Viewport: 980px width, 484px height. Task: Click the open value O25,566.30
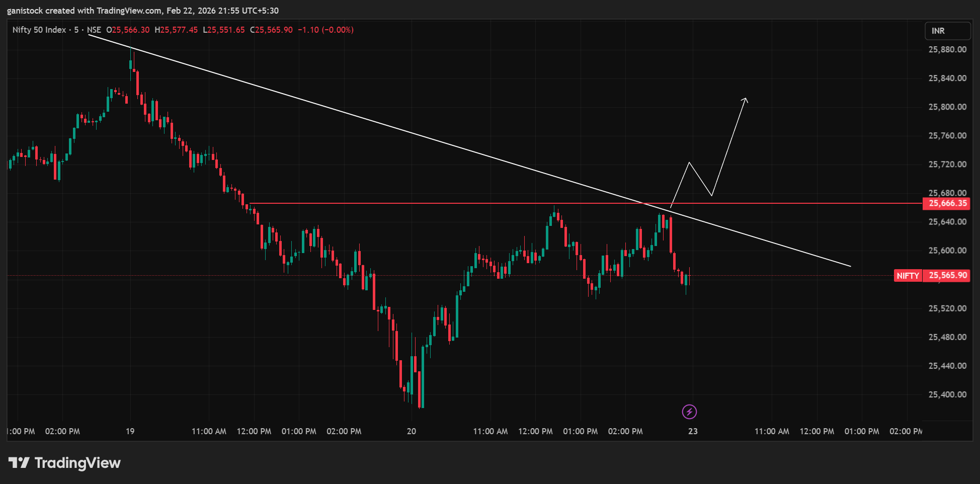128,30
